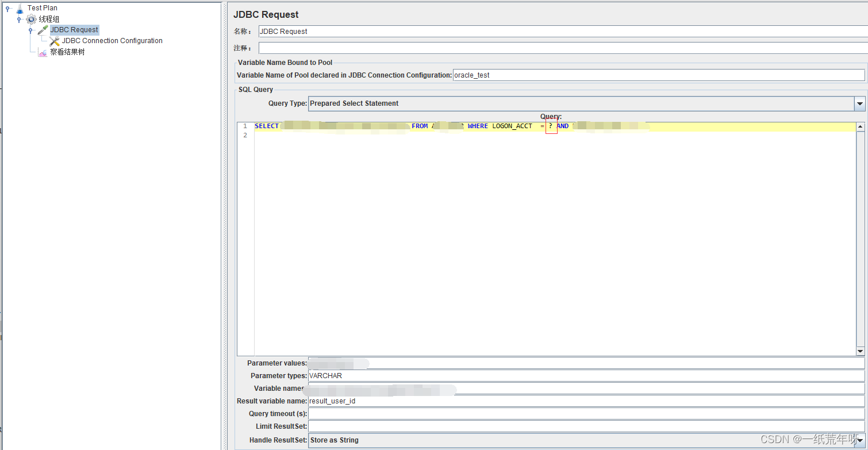
Task: Click the Query timeout field
Action: pyautogui.click(x=586, y=414)
